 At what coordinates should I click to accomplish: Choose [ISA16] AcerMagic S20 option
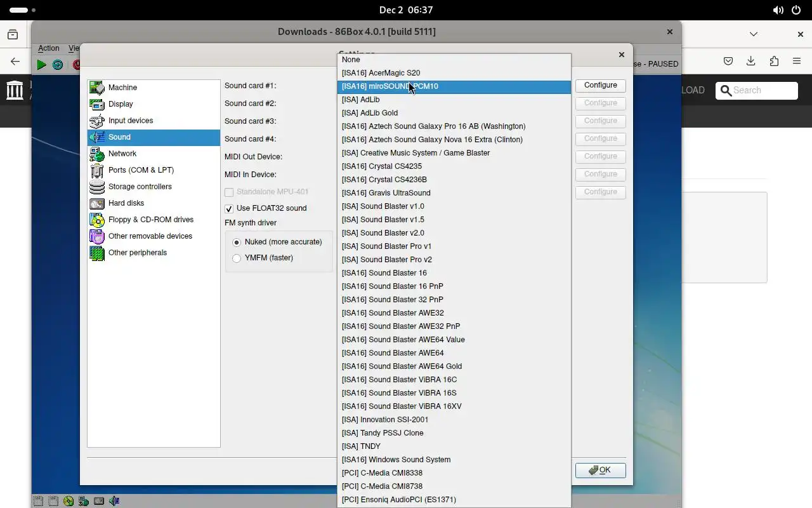[454, 73]
